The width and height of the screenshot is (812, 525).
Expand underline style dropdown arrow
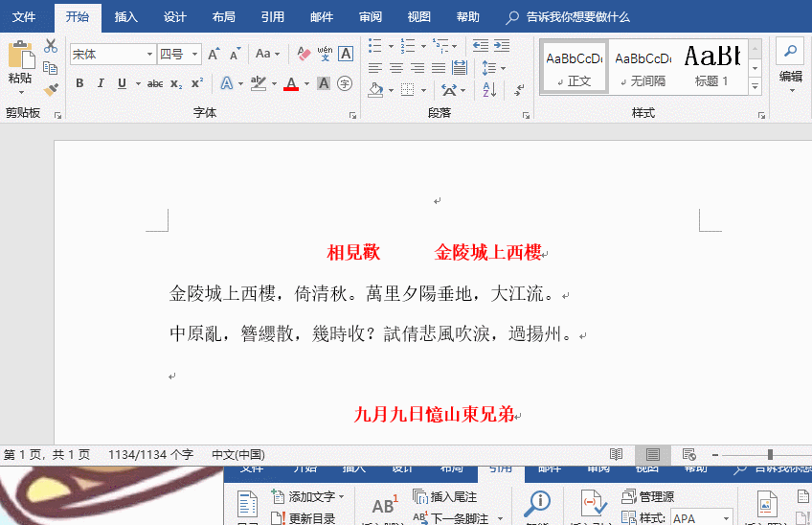(x=138, y=83)
